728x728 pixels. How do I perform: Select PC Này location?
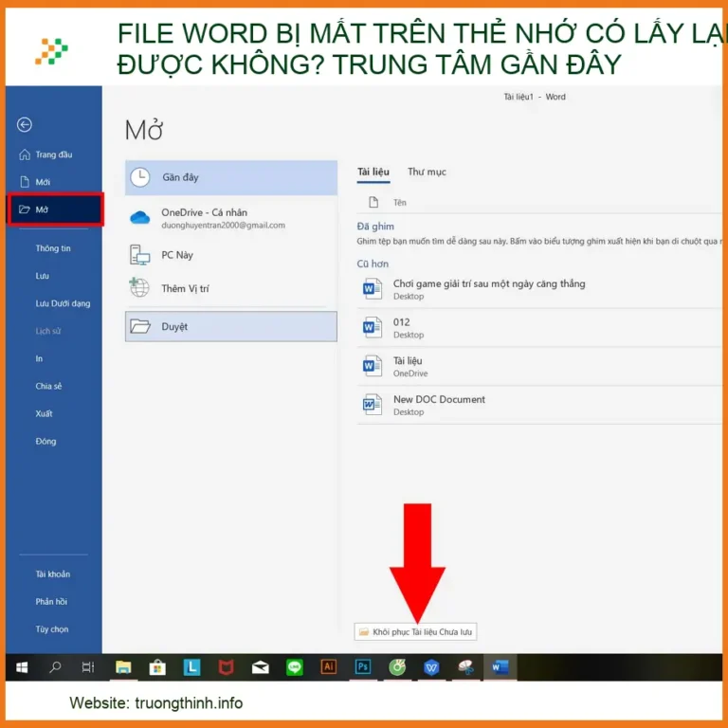231,255
